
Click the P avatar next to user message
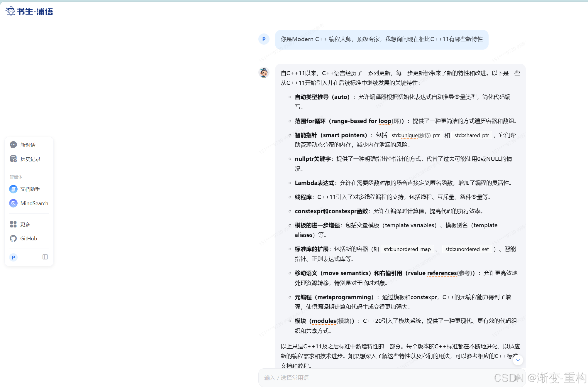point(264,39)
